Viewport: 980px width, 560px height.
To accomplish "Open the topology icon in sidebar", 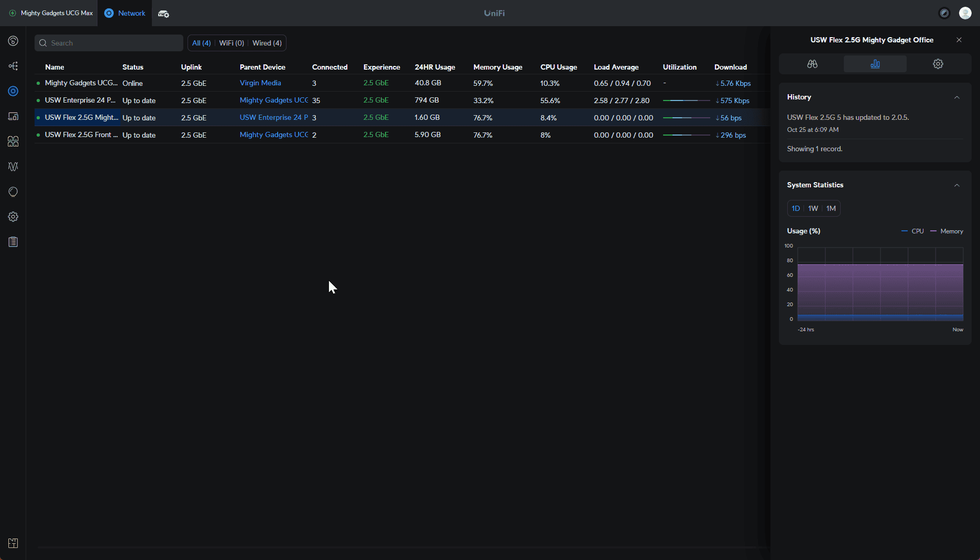I will tap(13, 66).
